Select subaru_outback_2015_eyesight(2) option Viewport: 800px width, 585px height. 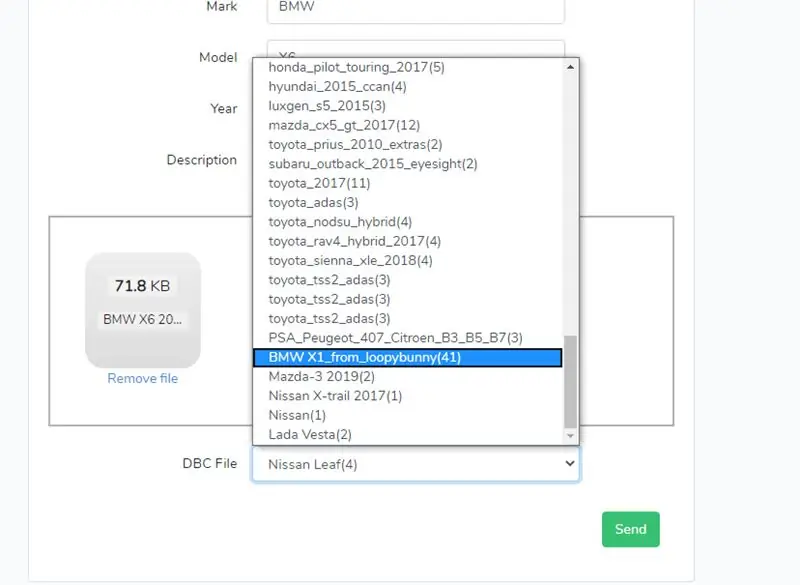(408, 164)
